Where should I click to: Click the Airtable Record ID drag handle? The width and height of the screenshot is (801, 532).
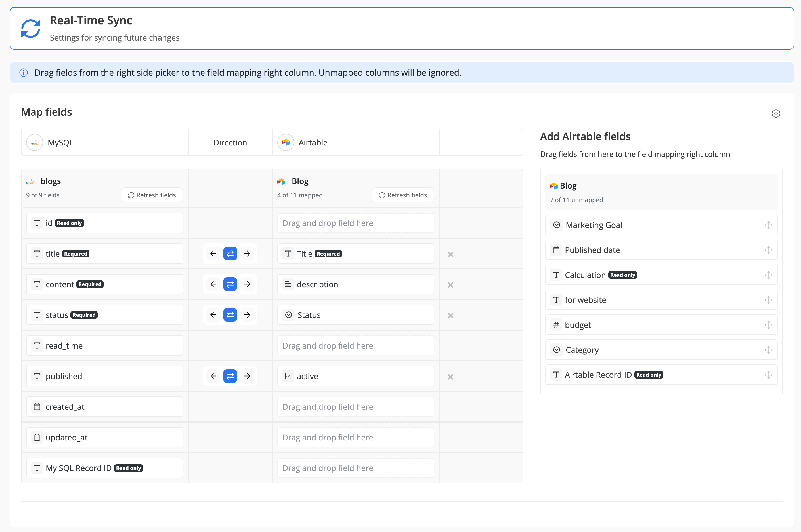coord(768,375)
